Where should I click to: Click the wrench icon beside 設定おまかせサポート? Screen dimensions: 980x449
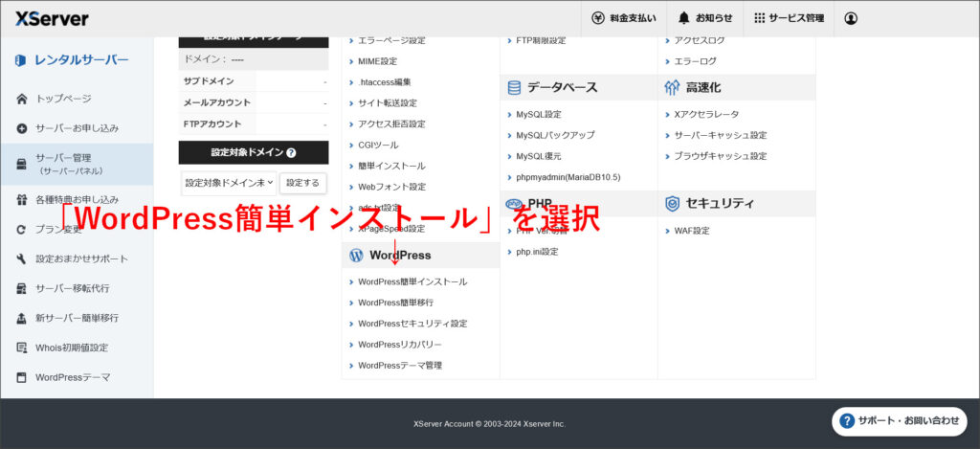pyautogui.click(x=22, y=258)
